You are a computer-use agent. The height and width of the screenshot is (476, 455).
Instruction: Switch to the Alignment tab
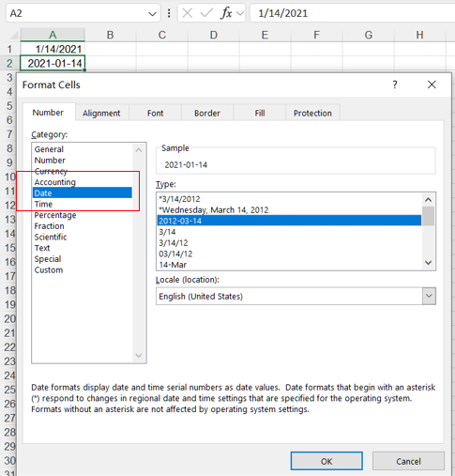click(101, 113)
